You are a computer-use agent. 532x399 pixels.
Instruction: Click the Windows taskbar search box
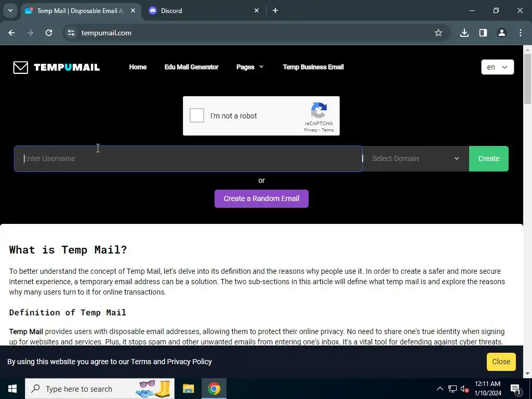100,389
